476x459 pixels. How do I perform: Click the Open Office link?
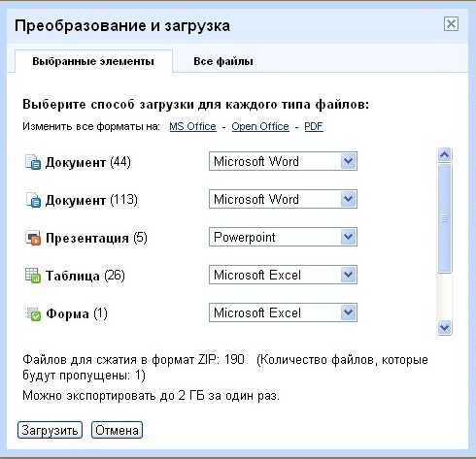tap(260, 126)
